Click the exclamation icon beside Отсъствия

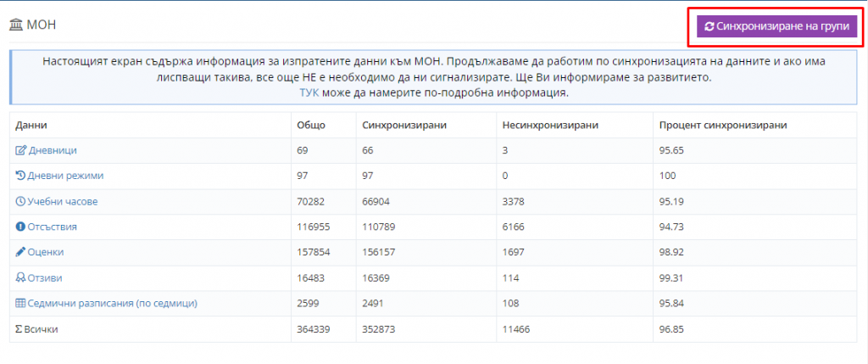click(21, 227)
